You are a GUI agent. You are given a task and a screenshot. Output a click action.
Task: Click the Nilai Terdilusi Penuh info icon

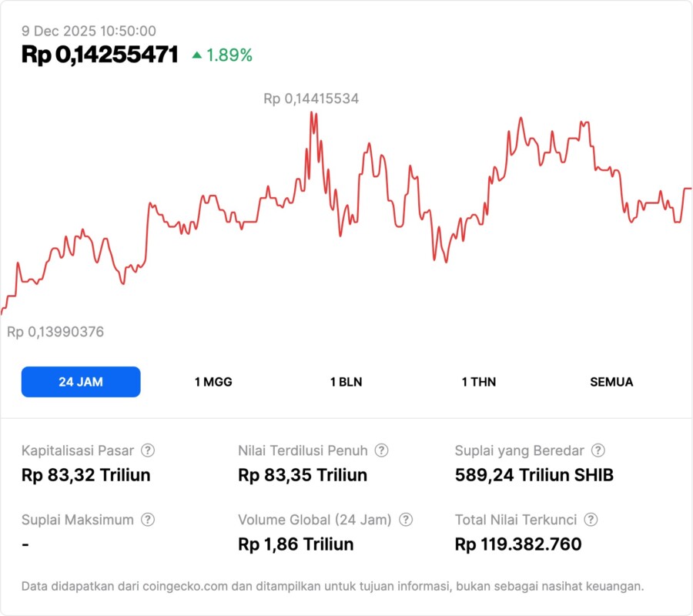pos(381,450)
